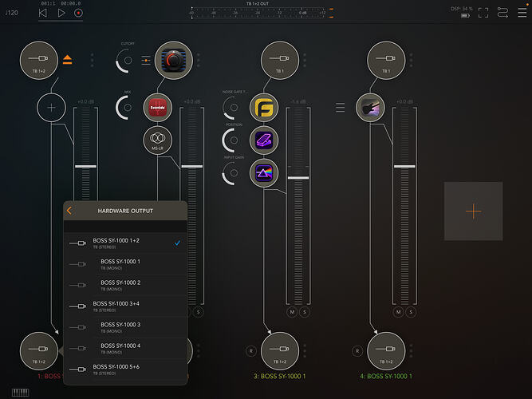Click the INPUT GAIN knob
The width and height of the screenshot is (532, 399).
[x=232, y=173]
